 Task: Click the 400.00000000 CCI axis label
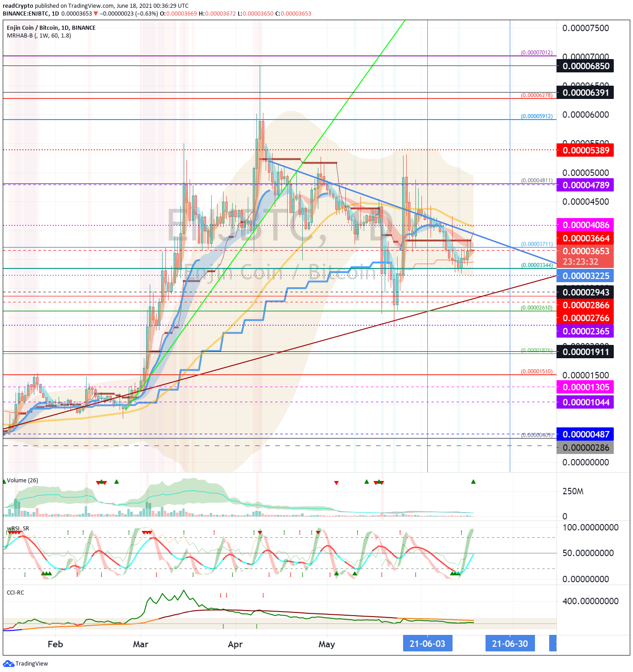tap(590, 601)
